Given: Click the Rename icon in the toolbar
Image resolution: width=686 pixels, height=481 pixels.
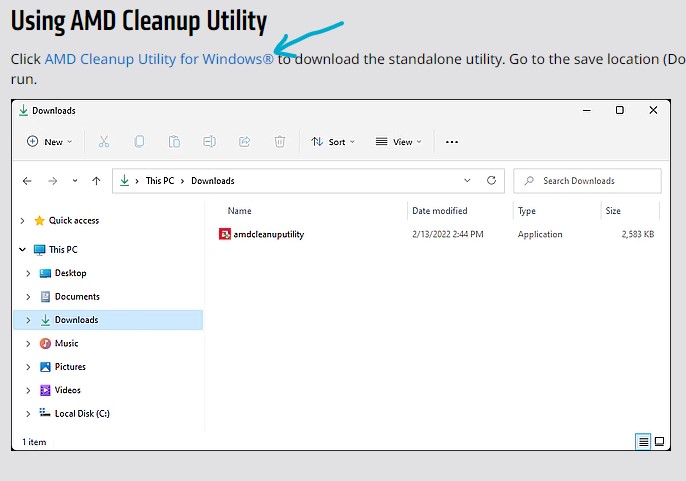Looking at the screenshot, I should [209, 142].
